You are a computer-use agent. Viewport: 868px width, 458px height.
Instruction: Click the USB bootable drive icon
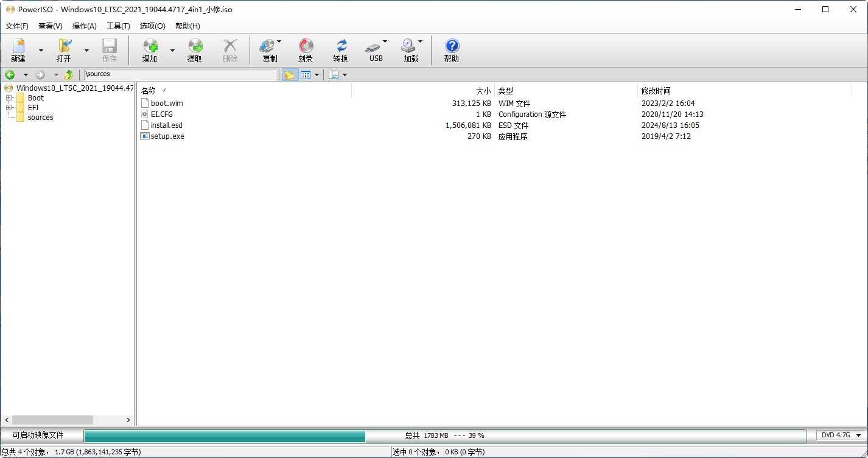[375, 49]
